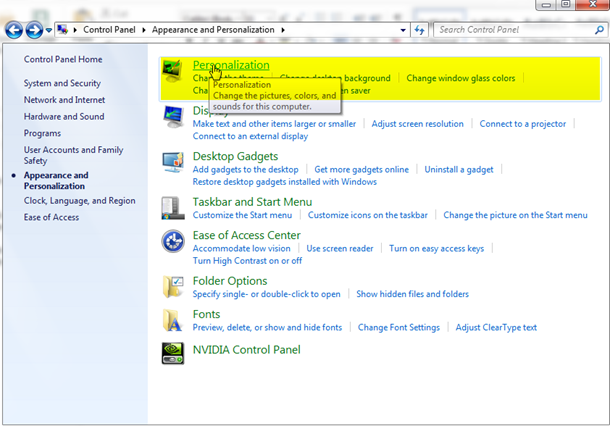Open the address bar history dropdown

pyautogui.click(x=403, y=30)
